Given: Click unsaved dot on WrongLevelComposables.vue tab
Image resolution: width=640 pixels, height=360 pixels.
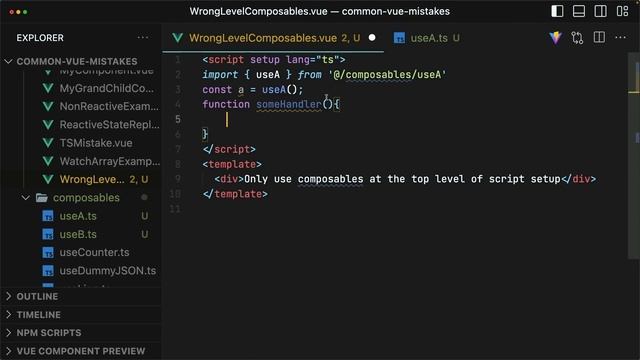Looking at the screenshot, I should tap(372, 38).
